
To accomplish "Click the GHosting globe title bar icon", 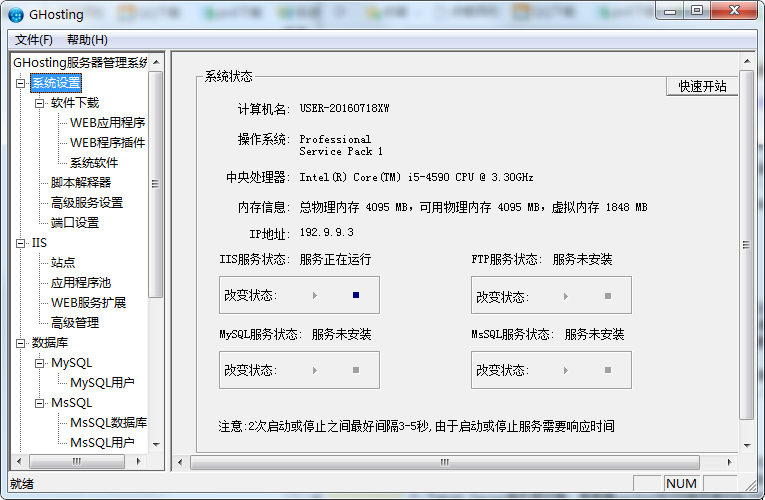I will pos(16,15).
